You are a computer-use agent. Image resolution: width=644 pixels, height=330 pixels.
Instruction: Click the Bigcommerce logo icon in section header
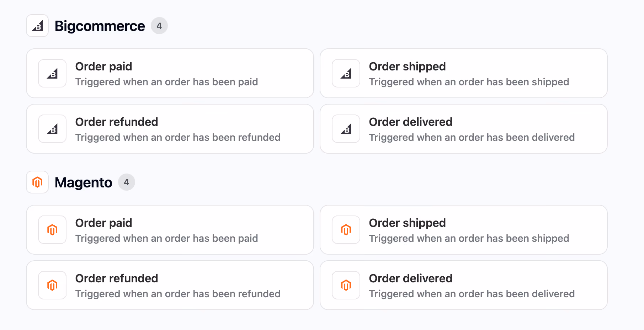tap(37, 26)
